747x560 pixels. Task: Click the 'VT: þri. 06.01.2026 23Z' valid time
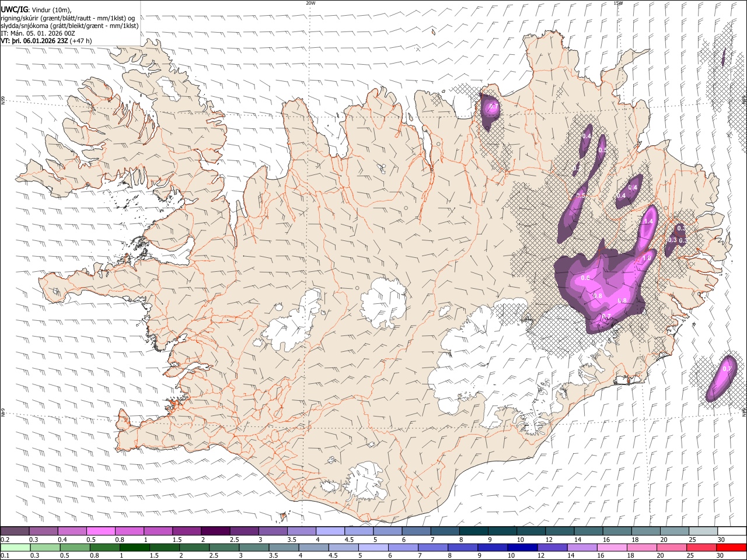pos(35,41)
